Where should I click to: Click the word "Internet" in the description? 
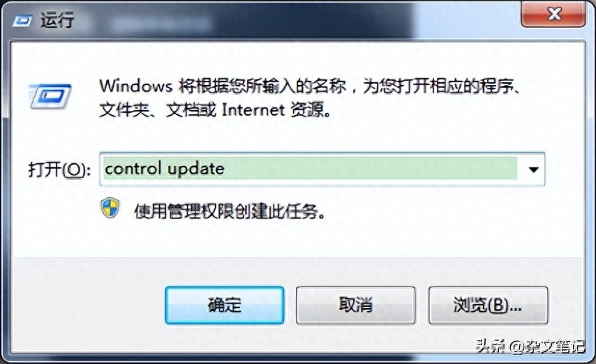coord(253,109)
